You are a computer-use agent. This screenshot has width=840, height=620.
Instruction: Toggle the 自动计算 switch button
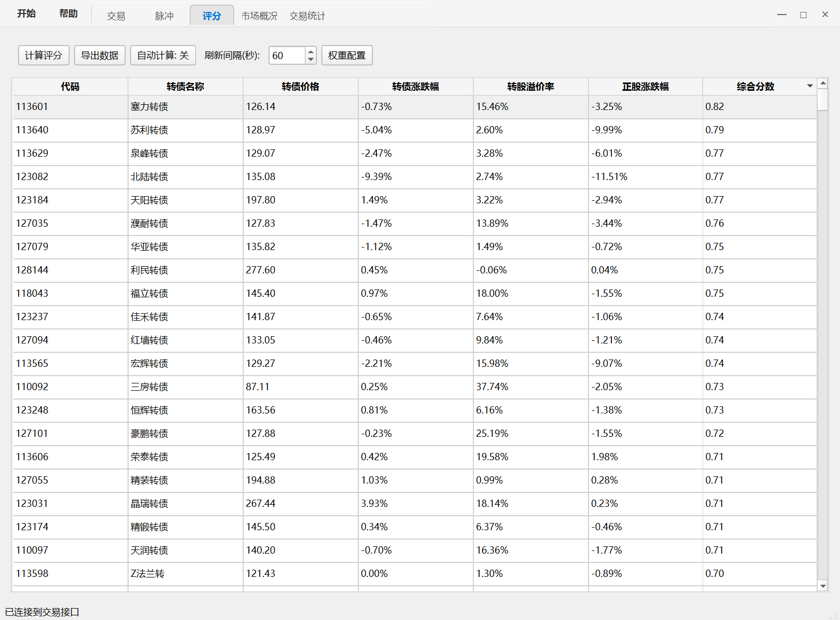(x=163, y=56)
